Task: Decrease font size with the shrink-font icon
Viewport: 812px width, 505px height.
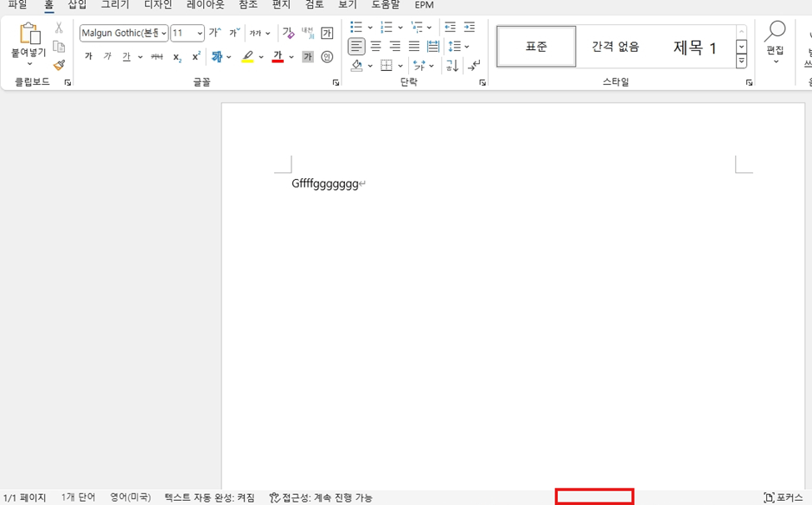Action: (235, 33)
